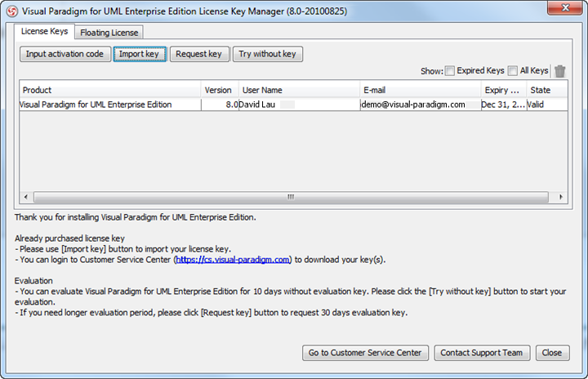This screenshot has height=379, width=588.
Task: Close the License Key Manager window
Action: pos(565,7)
